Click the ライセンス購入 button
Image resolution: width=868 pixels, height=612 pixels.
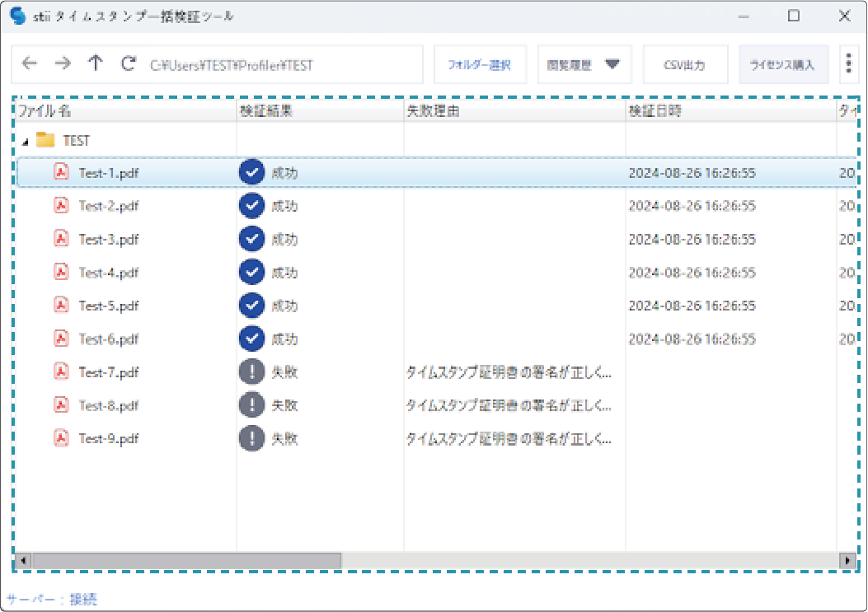(x=782, y=64)
